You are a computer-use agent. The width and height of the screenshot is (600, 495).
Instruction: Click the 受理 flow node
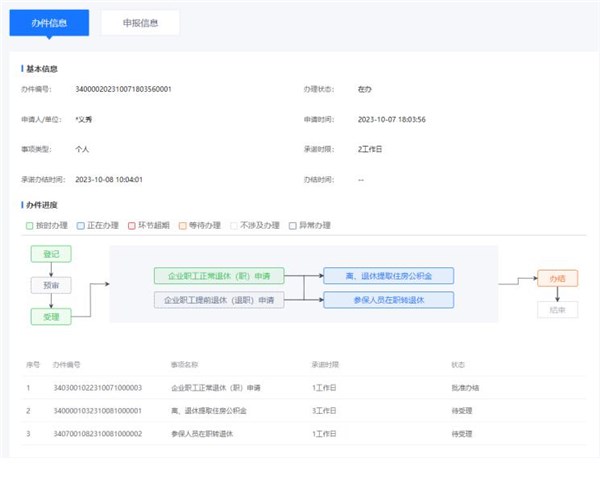pos(51,317)
